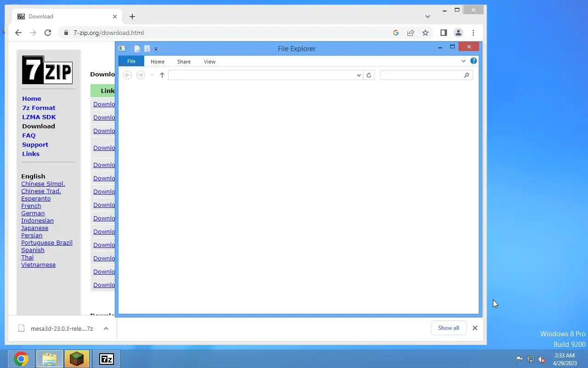588x368 pixels.
Task: Toggle Chrome side panel
Action: (443, 33)
